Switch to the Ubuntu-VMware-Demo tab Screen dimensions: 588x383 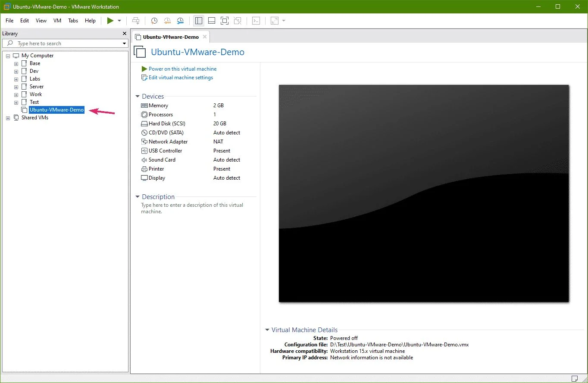point(171,37)
